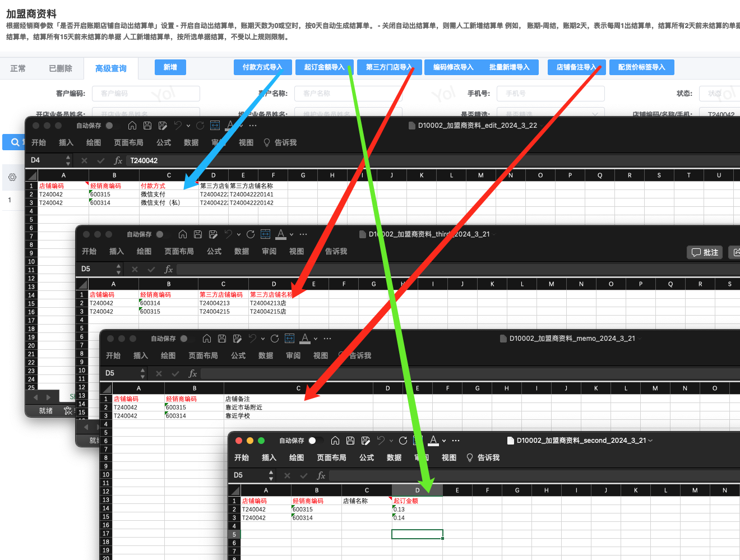
Task: Click the Home icon in the memo_2024_3_21 Excel window
Action: (207, 339)
